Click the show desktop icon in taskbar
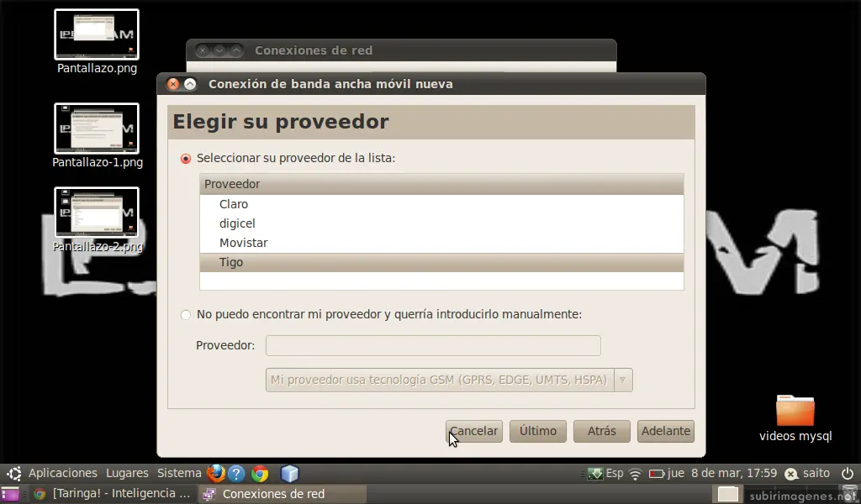 [10, 494]
